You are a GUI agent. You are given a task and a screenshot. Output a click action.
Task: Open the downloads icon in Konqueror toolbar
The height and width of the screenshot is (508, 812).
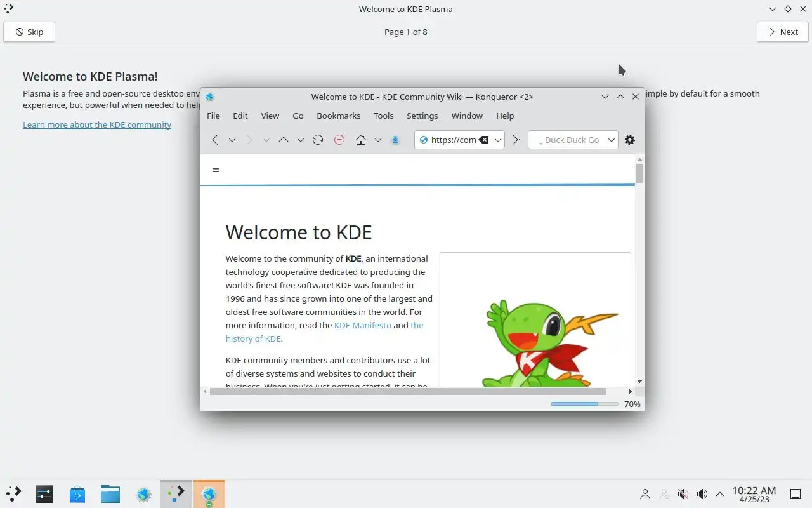395,140
